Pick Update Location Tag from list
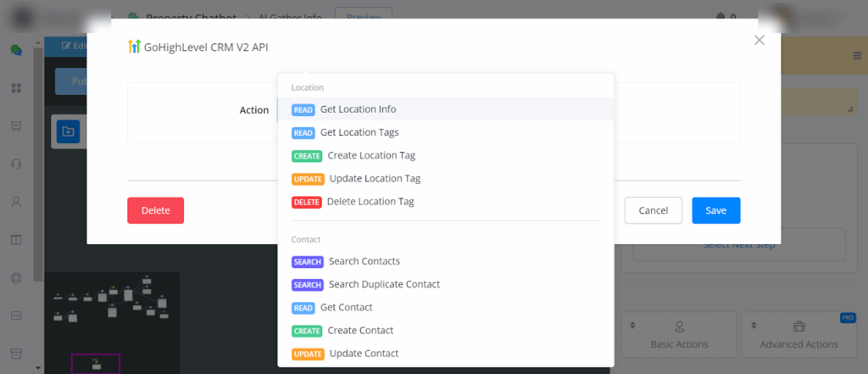Viewport: 868px width, 374px height. coord(374,178)
